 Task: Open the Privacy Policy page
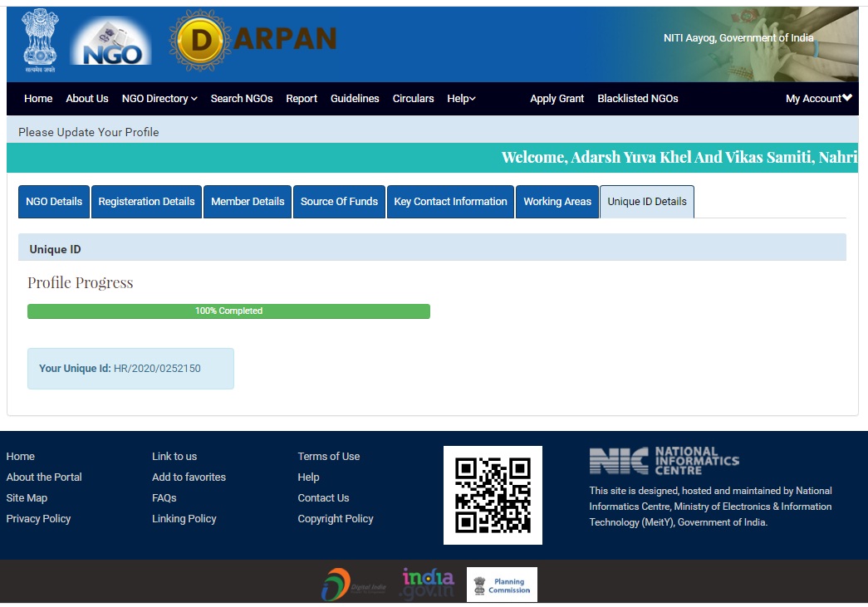(x=38, y=518)
